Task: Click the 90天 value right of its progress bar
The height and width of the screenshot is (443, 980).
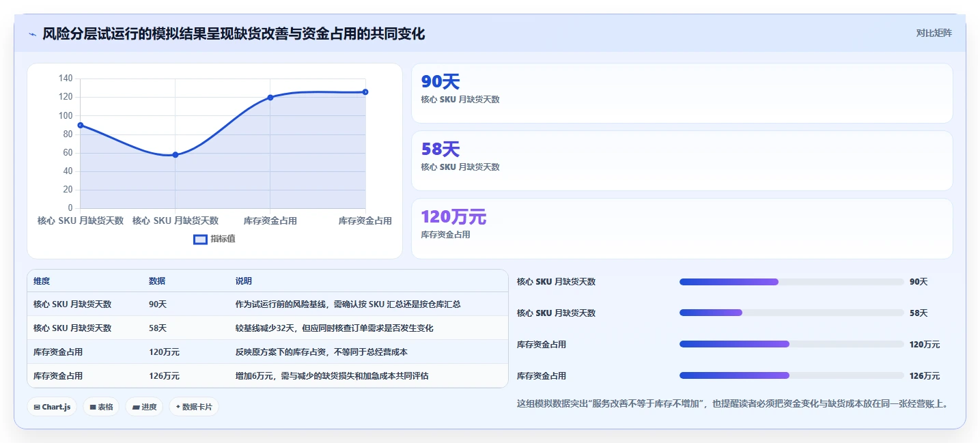Action: tap(919, 282)
